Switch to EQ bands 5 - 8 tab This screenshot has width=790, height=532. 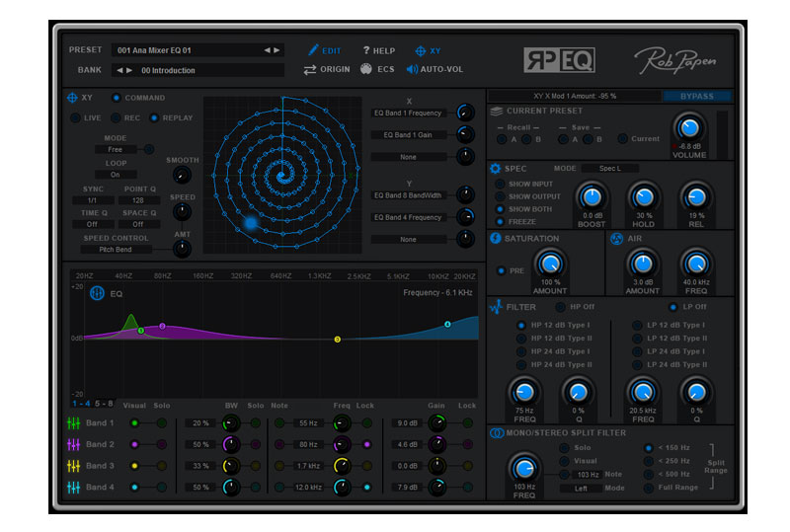[104, 404]
